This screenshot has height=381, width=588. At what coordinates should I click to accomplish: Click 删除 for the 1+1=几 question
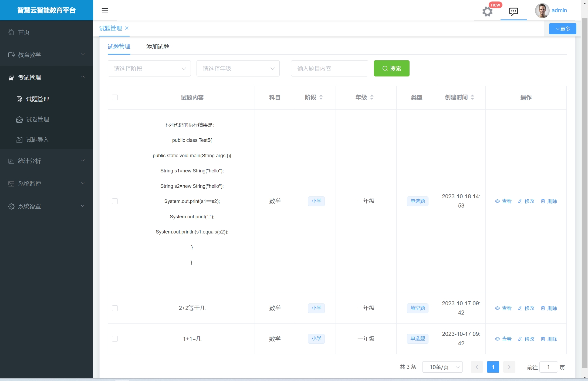(x=549, y=339)
